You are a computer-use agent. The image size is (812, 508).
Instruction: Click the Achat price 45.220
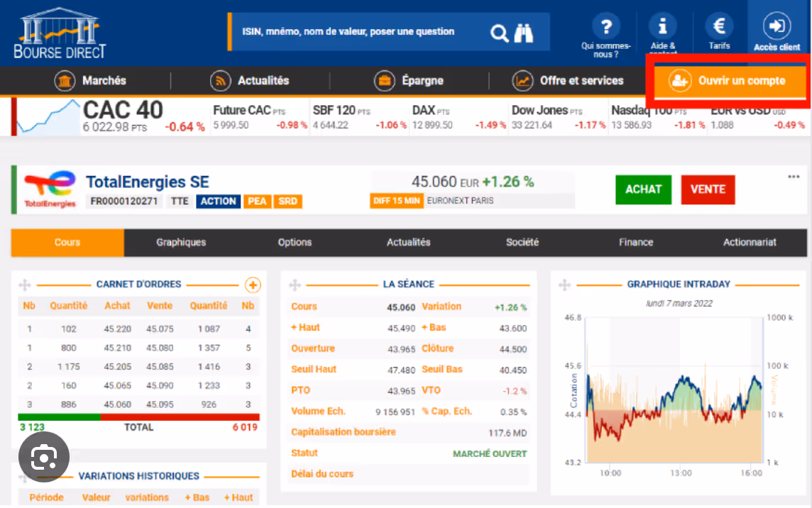click(118, 328)
